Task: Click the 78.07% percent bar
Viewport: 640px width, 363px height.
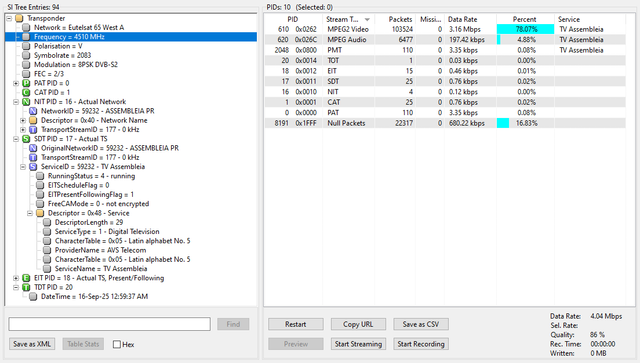Action: coord(525,29)
